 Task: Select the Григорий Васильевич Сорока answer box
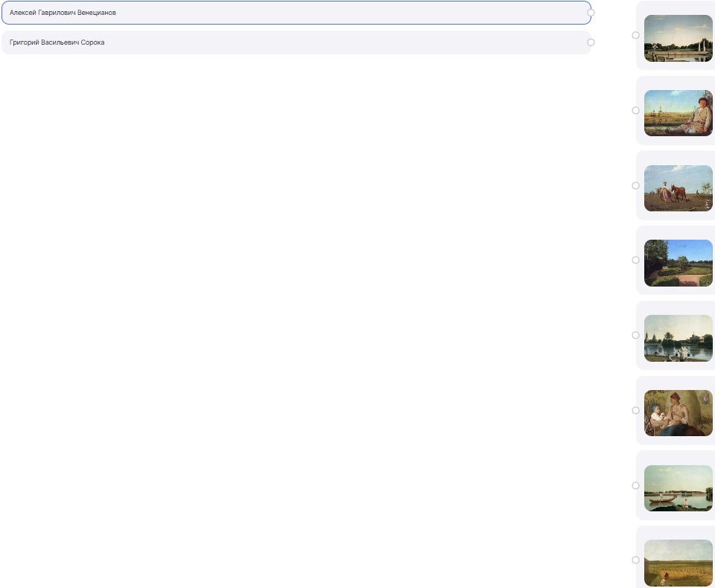[296, 42]
